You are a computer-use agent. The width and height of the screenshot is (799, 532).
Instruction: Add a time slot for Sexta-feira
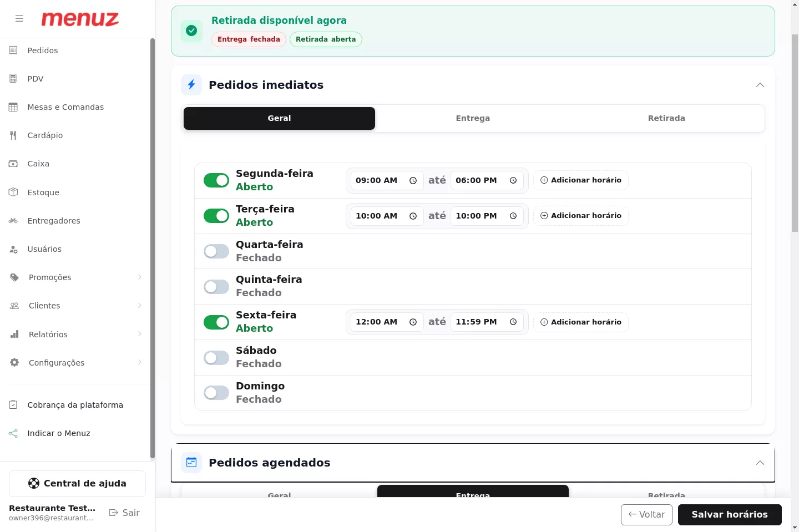coord(581,322)
